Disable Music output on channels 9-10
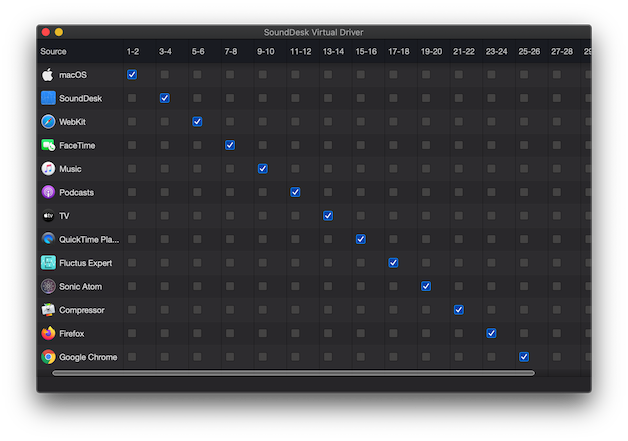The width and height of the screenshot is (628, 441). 263,169
